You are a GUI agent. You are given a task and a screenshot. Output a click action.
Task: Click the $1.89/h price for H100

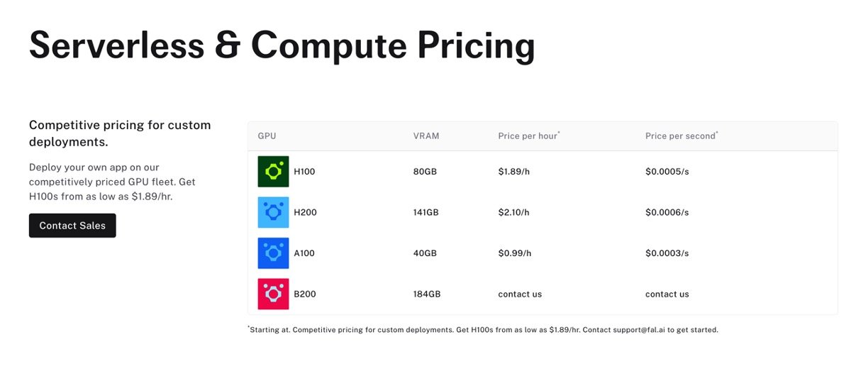(514, 172)
